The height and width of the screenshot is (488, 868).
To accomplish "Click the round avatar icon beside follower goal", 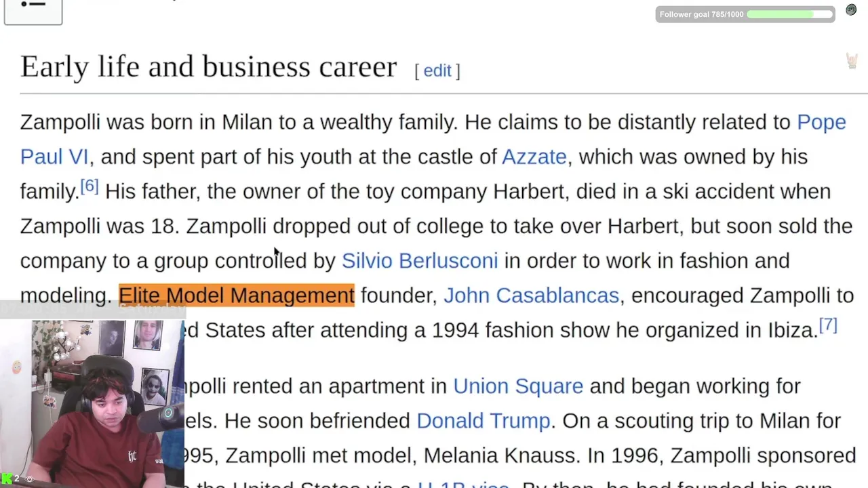I will [851, 10].
